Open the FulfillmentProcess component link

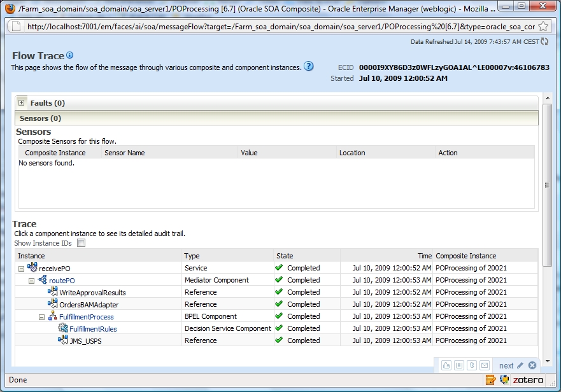tap(86, 317)
